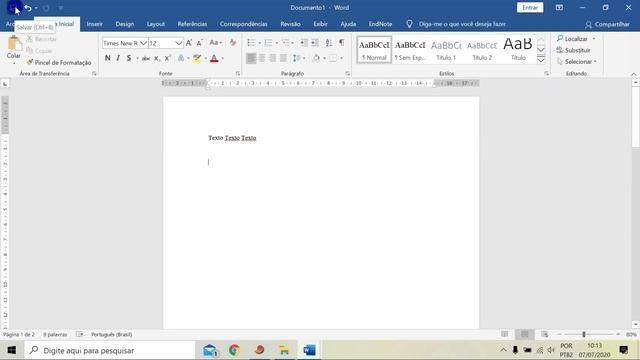Apply the Título 2 style

coord(482,50)
